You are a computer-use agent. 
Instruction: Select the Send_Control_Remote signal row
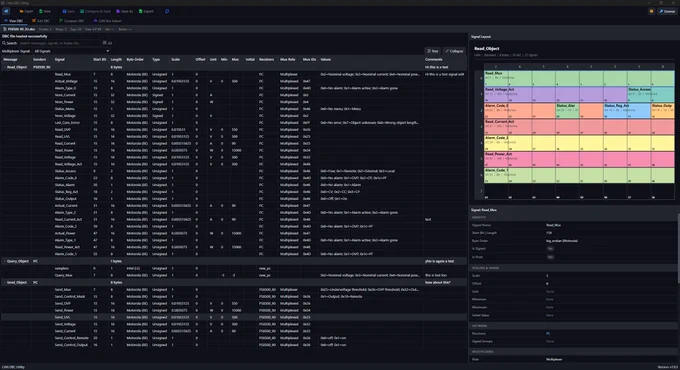(233, 338)
